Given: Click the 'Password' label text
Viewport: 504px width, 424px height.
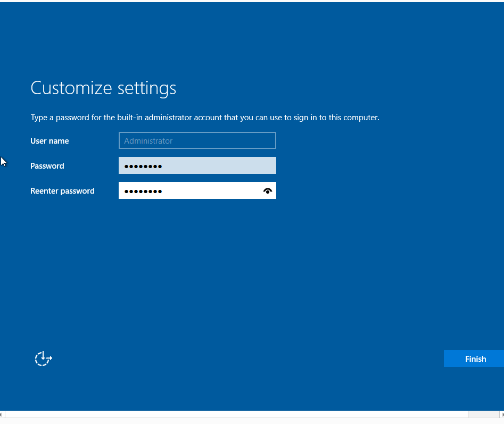Looking at the screenshot, I should coord(47,166).
